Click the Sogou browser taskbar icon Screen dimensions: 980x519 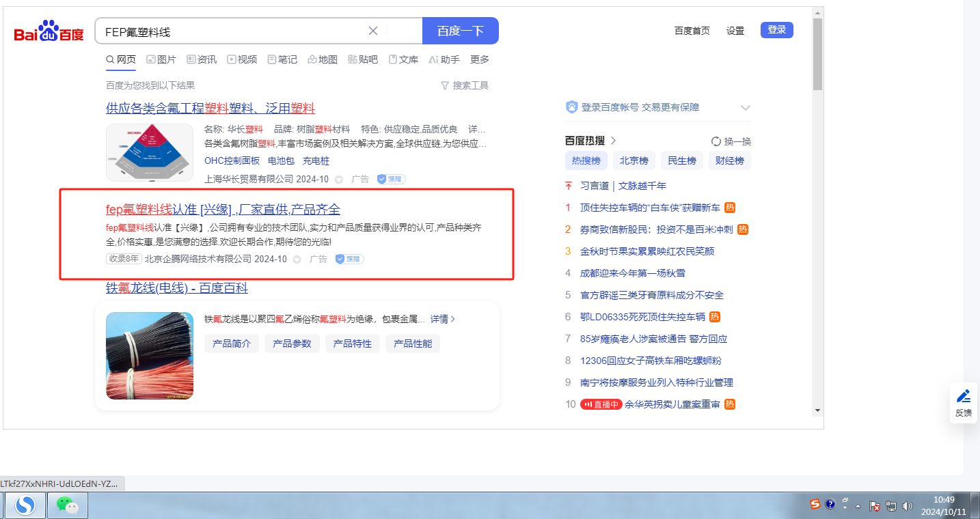26,505
